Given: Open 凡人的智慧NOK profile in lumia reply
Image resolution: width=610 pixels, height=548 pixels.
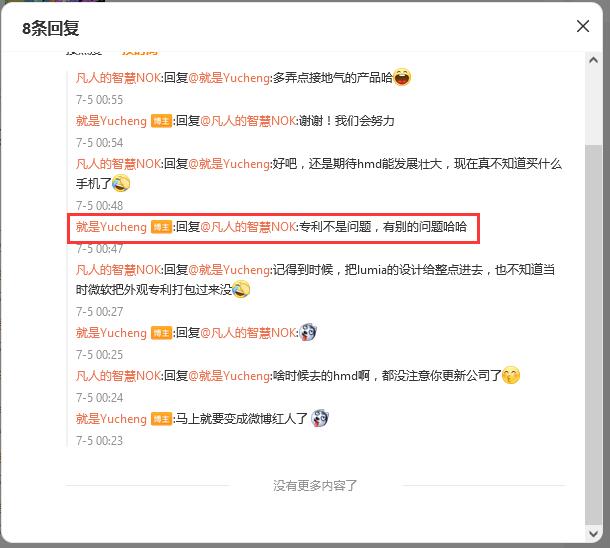Looking at the screenshot, I should 118,270.
